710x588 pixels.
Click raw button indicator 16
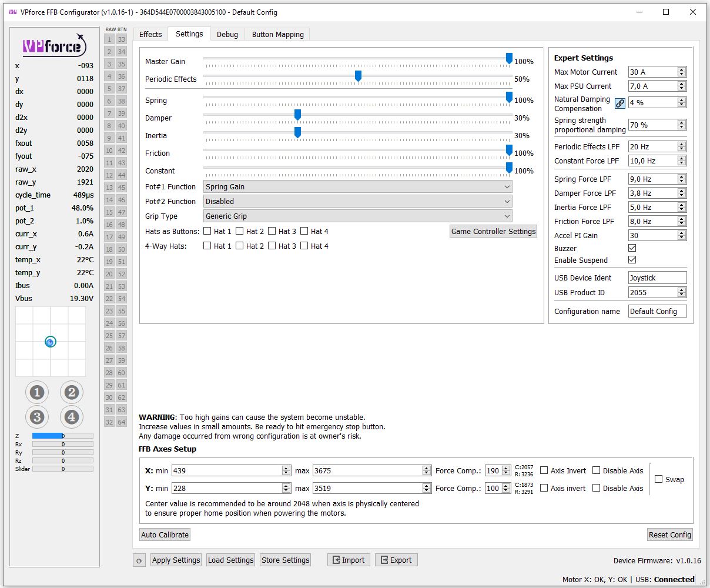[109, 225]
